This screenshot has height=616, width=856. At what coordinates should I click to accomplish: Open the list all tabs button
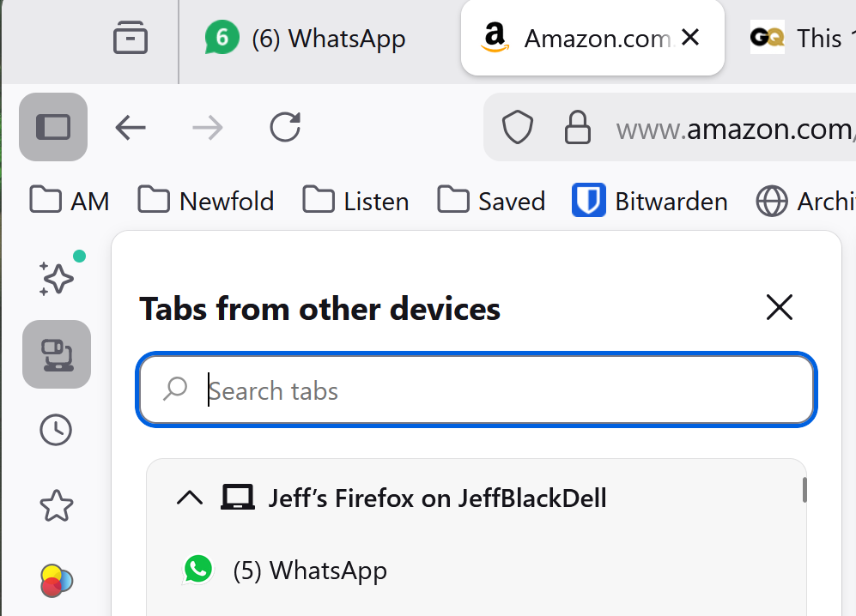131,39
